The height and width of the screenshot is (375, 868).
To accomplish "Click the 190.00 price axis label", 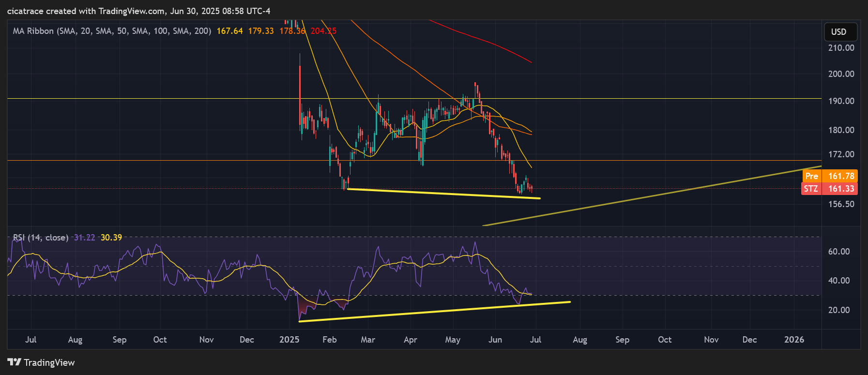I will click(x=841, y=101).
